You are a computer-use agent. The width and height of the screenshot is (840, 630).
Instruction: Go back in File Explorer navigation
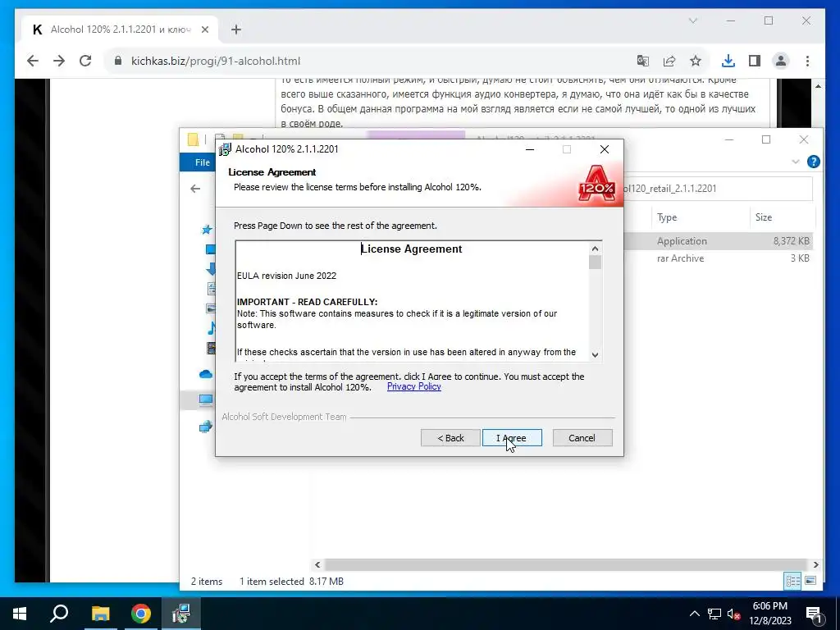(x=195, y=189)
